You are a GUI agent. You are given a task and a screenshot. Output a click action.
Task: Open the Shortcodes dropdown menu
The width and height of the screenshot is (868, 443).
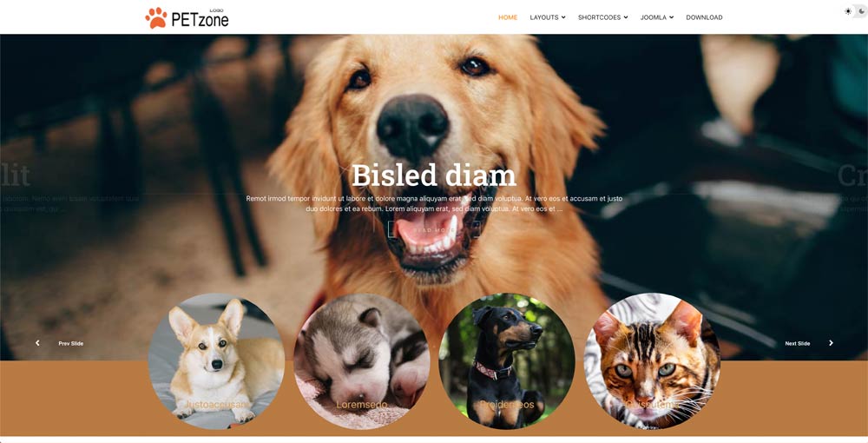tap(603, 17)
